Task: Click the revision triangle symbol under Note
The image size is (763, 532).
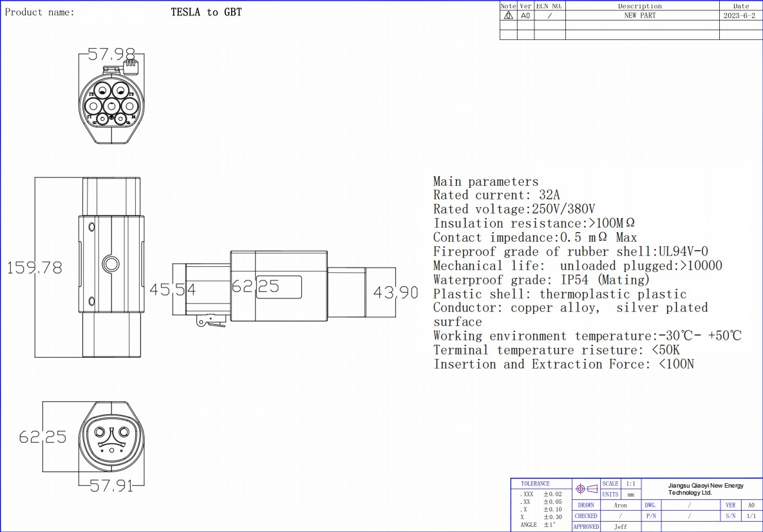Action: pos(508,15)
